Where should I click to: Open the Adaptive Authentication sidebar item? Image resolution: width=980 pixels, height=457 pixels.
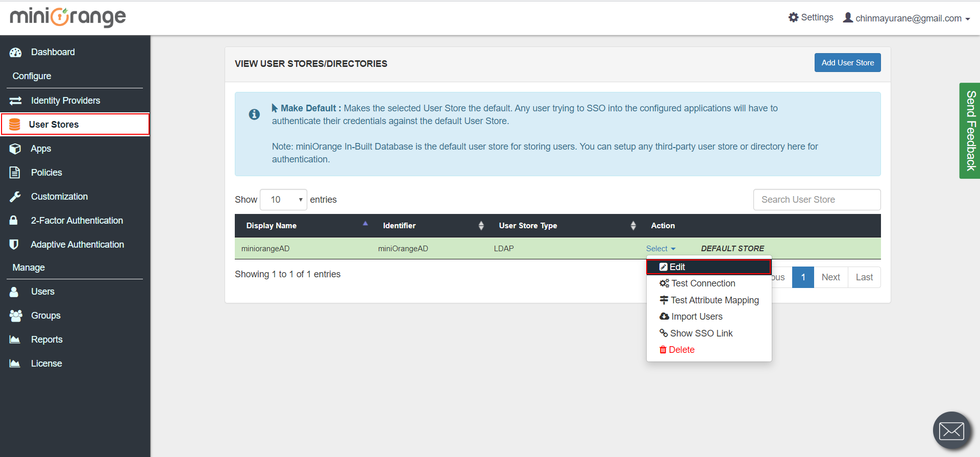pos(75,245)
